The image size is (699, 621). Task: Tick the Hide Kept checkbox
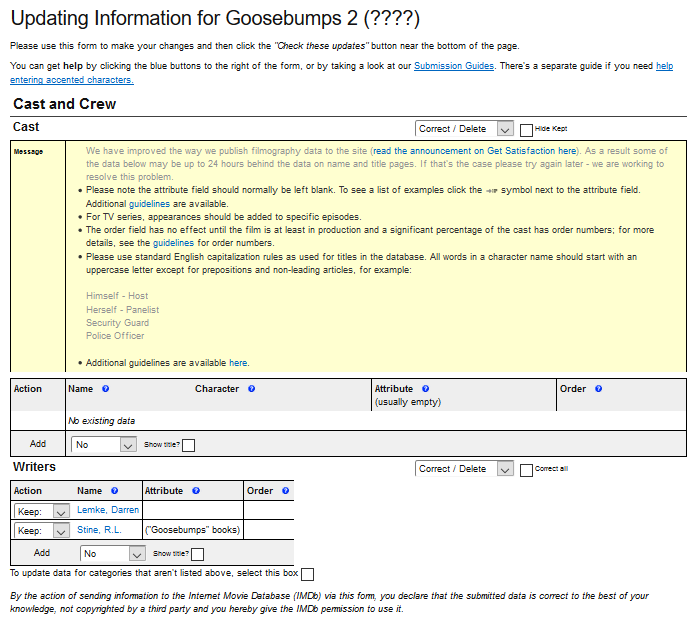(526, 130)
